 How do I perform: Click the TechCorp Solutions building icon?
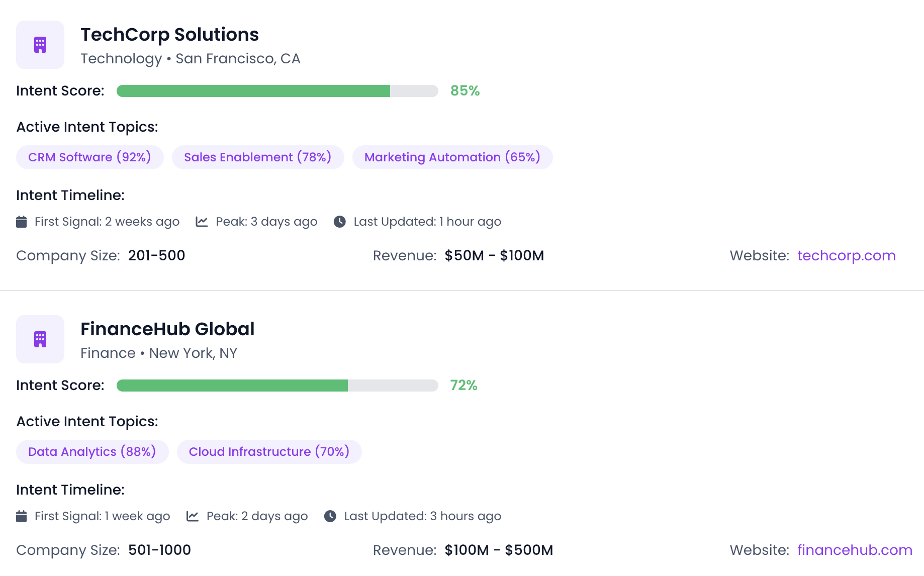pyautogui.click(x=40, y=45)
